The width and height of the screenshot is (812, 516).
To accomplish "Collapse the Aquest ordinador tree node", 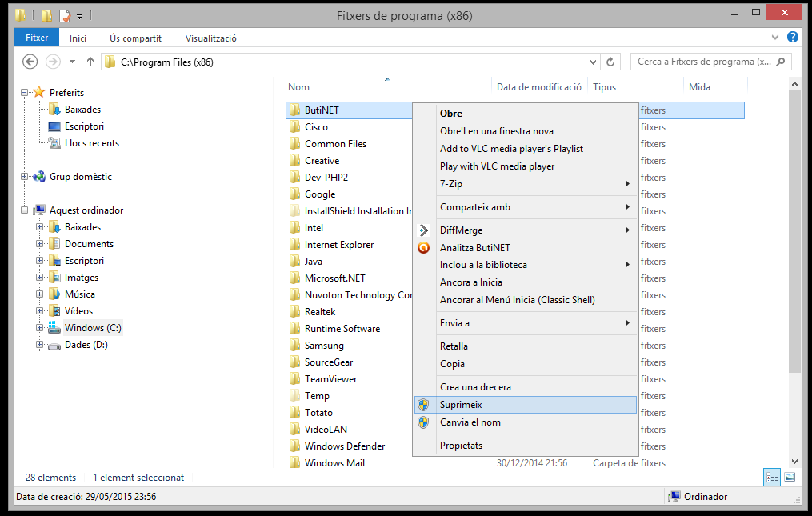I will click(x=24, y=210).
